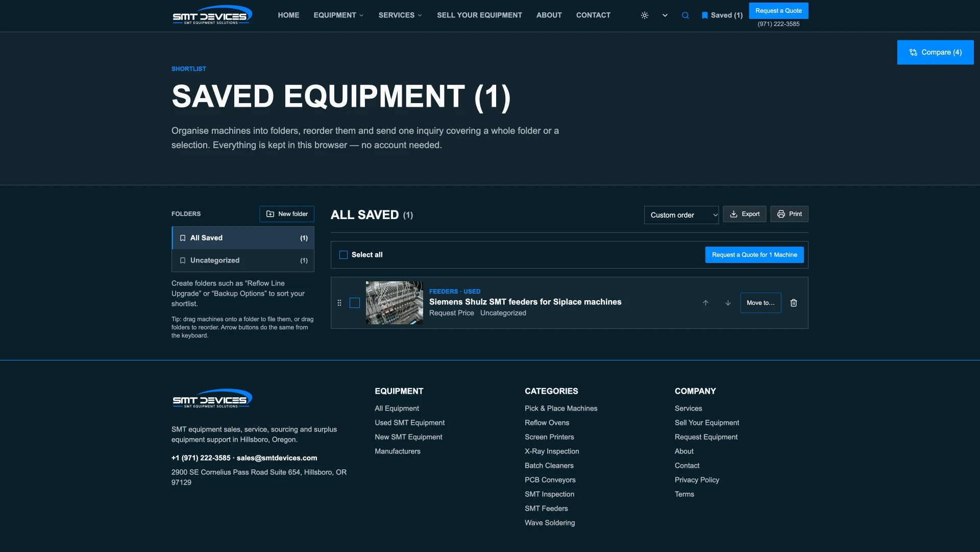The width and height of the screenshot is (980, 552).
Task: Select the Uncategorized folder
Action: pos(243,260)
